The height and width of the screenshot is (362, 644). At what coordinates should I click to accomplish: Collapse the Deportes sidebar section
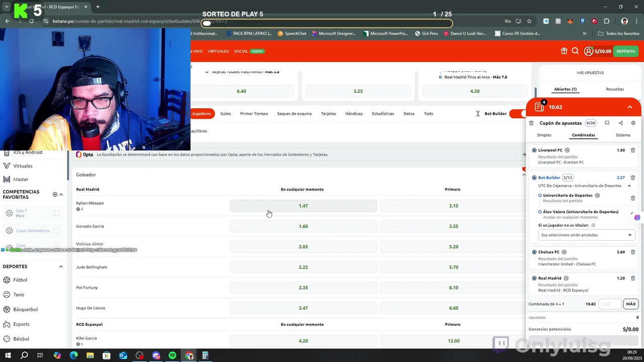(x=61, y=266)
